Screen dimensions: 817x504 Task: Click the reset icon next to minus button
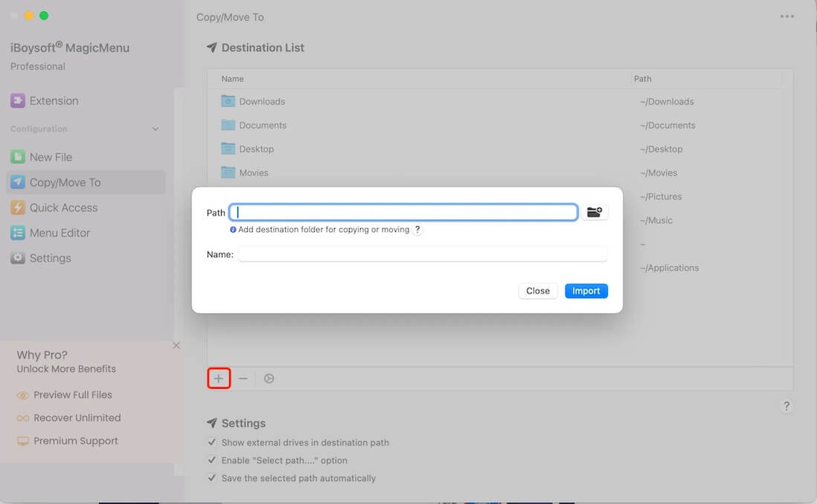pos(269,378)
